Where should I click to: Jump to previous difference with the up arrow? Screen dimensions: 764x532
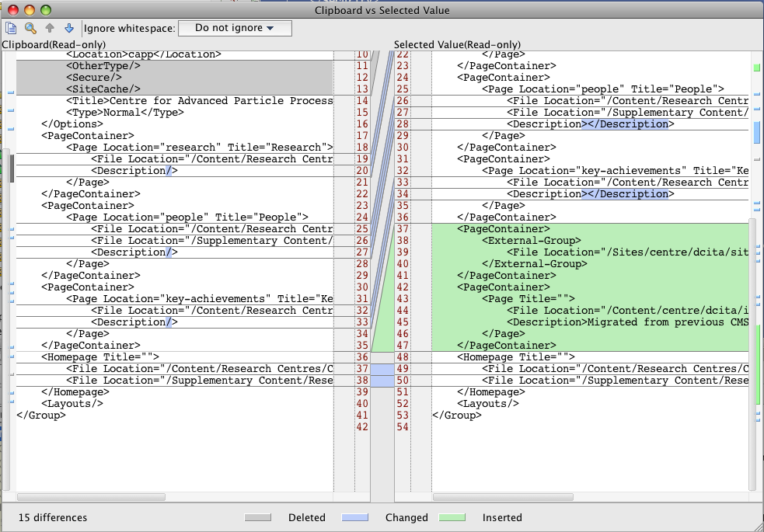[x=49, y=27]
